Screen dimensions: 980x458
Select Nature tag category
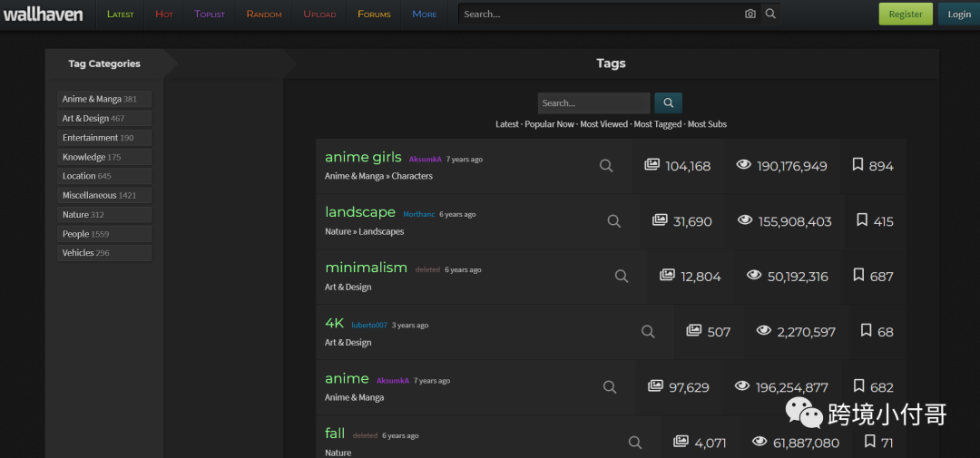coord(104,214)
